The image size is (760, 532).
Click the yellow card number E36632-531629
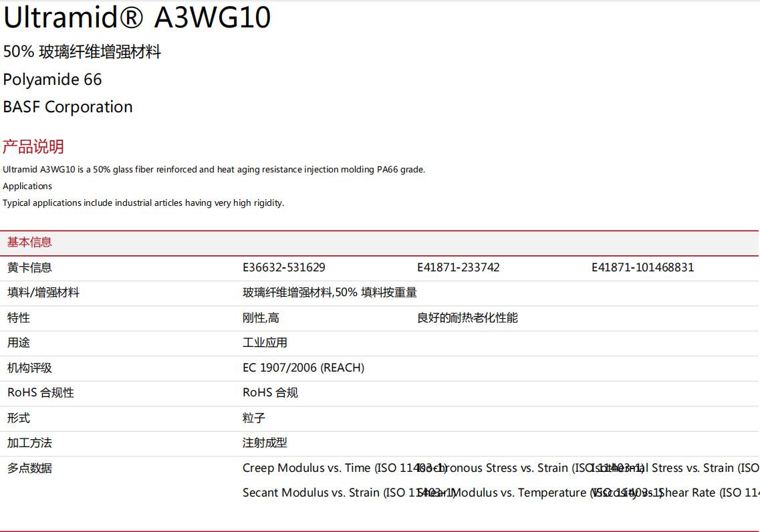(283, 267)
